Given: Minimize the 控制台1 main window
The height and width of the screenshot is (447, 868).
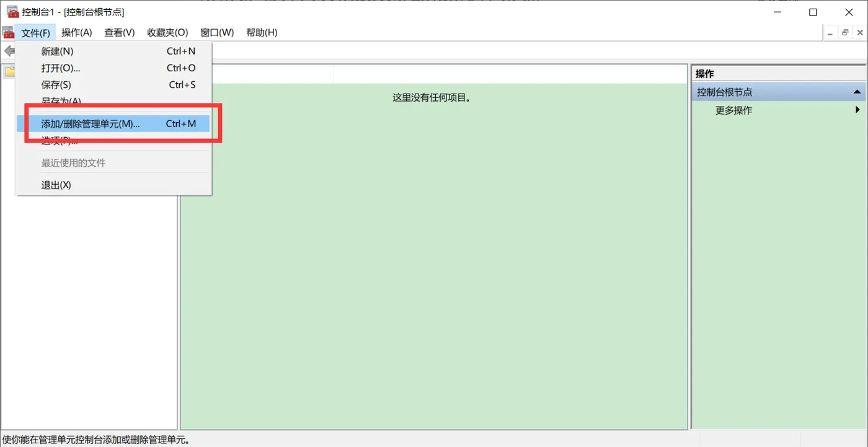Looking at the screenshot, I should [x=777, y=12].
